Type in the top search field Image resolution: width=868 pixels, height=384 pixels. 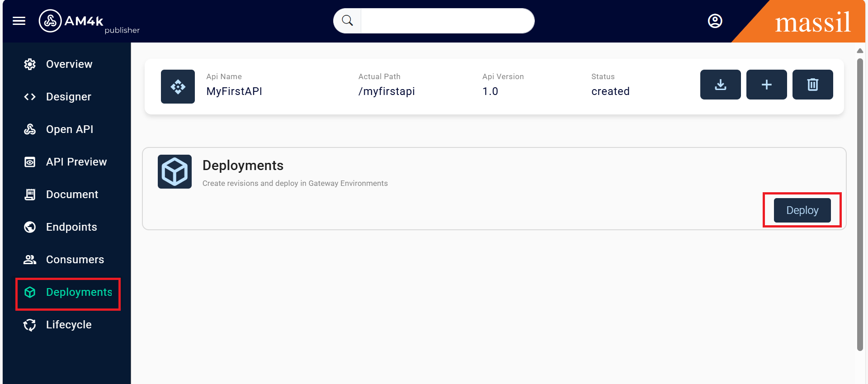pos(447,21)
